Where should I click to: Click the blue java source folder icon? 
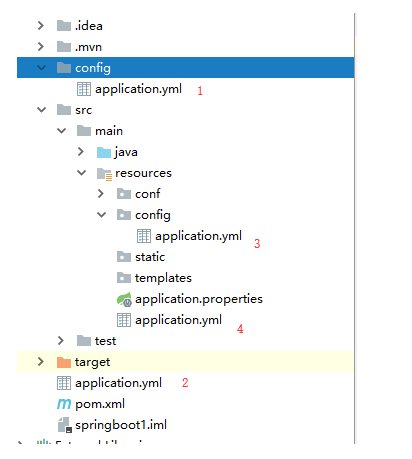(104, 152)
